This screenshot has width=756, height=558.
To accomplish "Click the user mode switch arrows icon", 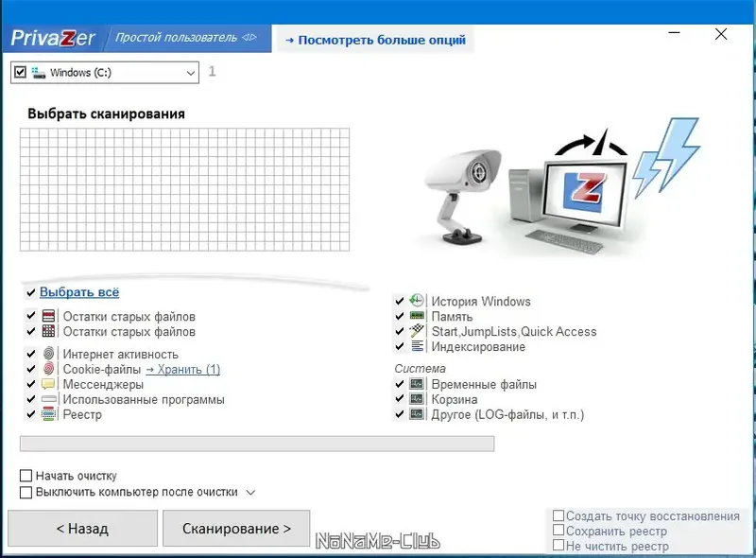I will click(x=249, y=37).
